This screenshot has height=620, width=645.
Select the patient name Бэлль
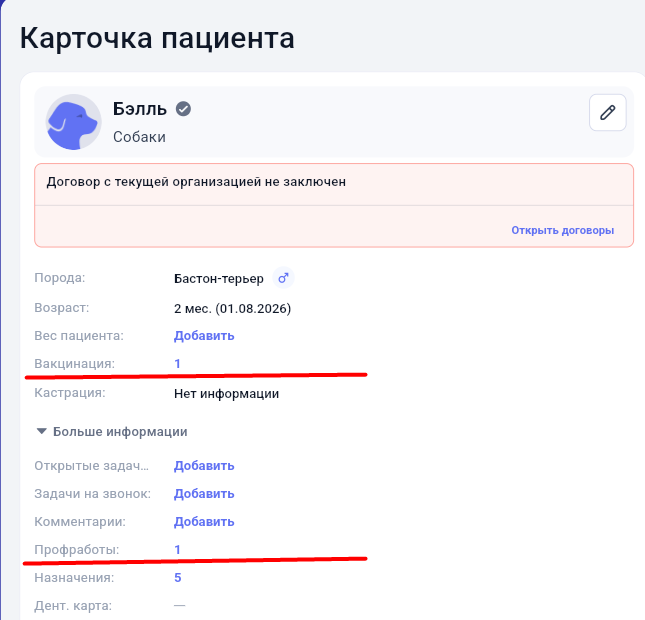[140, 109]
